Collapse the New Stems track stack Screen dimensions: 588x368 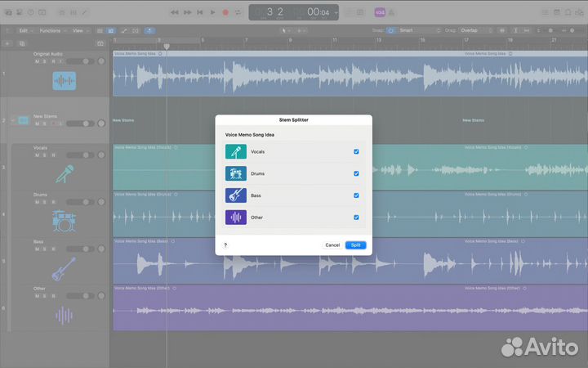[13, 120]
